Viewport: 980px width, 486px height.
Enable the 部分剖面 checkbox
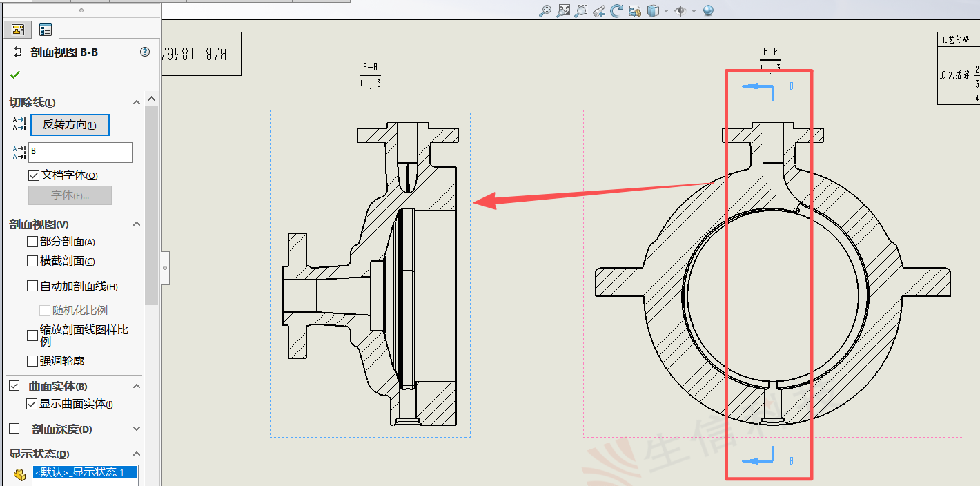(x=32, y=242)
